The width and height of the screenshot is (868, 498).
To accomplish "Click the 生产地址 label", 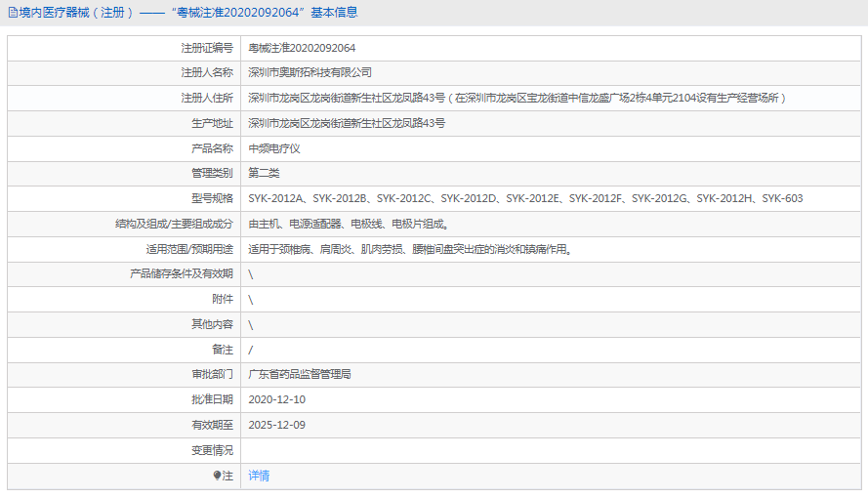I will pos(213,123).
